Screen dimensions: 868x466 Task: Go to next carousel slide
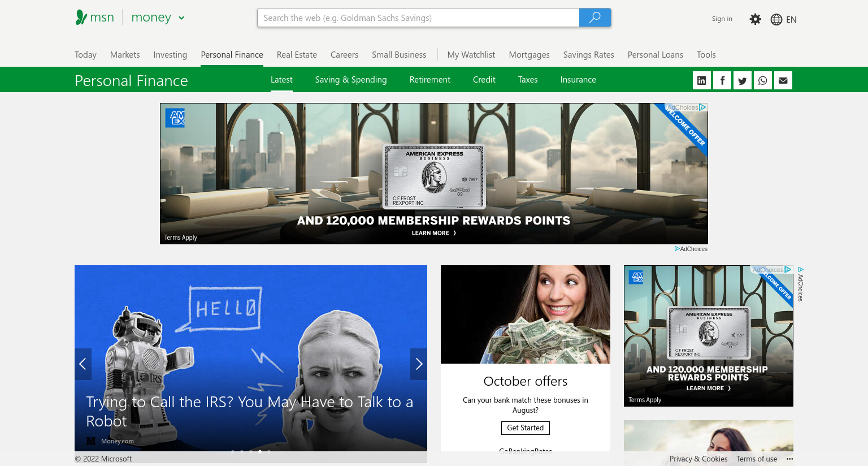click(419, 364)
